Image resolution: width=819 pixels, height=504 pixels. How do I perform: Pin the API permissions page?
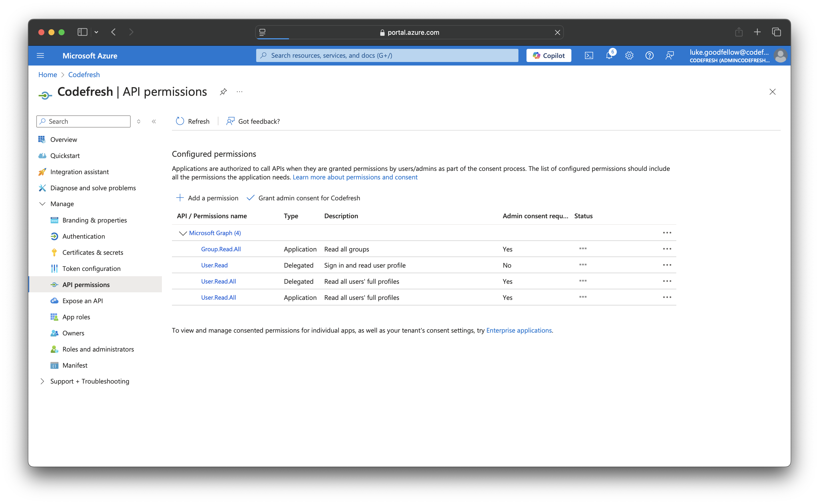(223, 92)
